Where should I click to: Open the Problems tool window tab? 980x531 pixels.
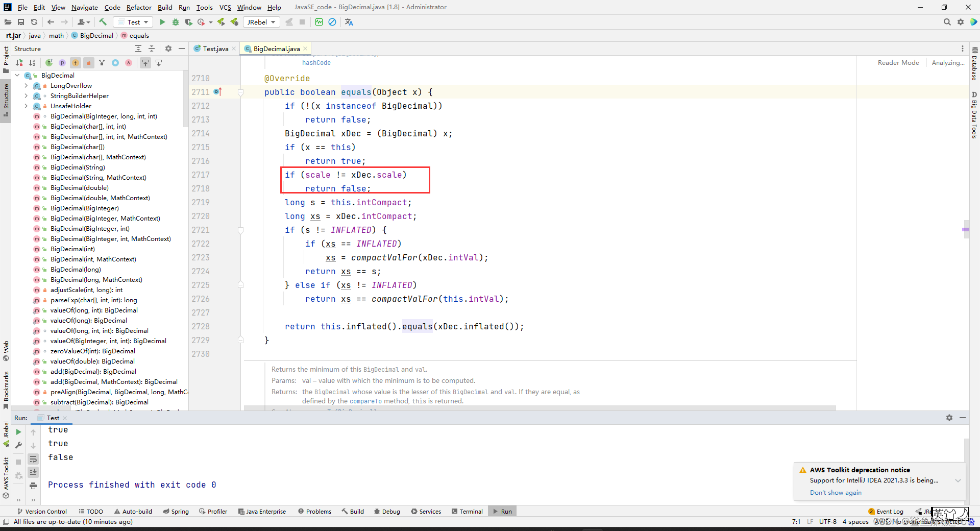tap(314, 511)
